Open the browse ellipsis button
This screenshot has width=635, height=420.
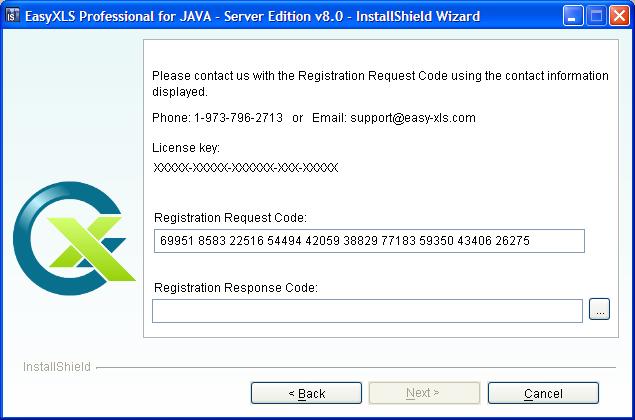pos(599,309)
